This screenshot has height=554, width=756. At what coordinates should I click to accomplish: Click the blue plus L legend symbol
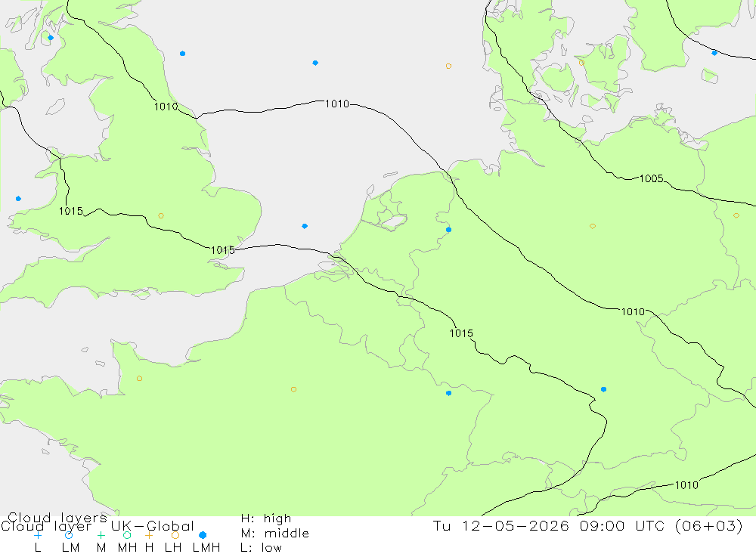(x=38, y=535)
